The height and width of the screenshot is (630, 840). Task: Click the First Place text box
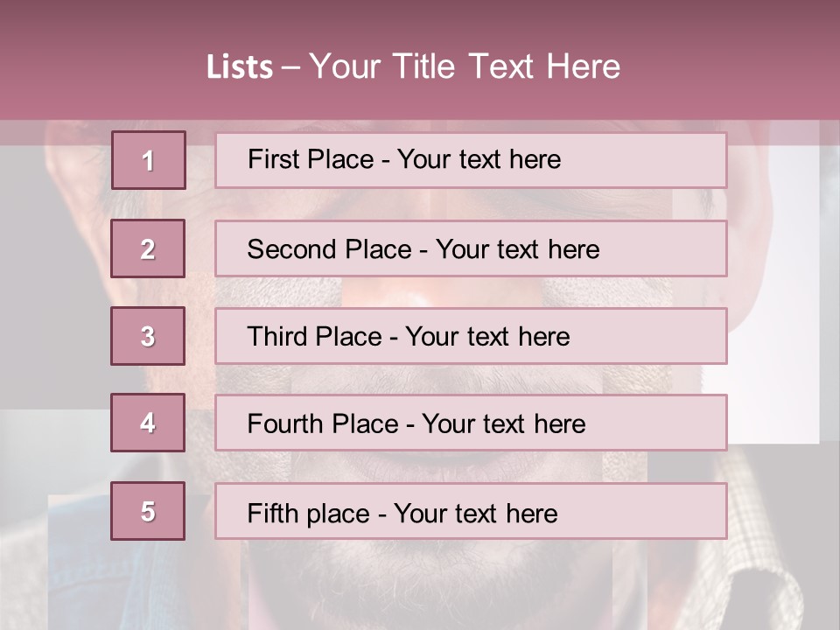coord(471,160)
